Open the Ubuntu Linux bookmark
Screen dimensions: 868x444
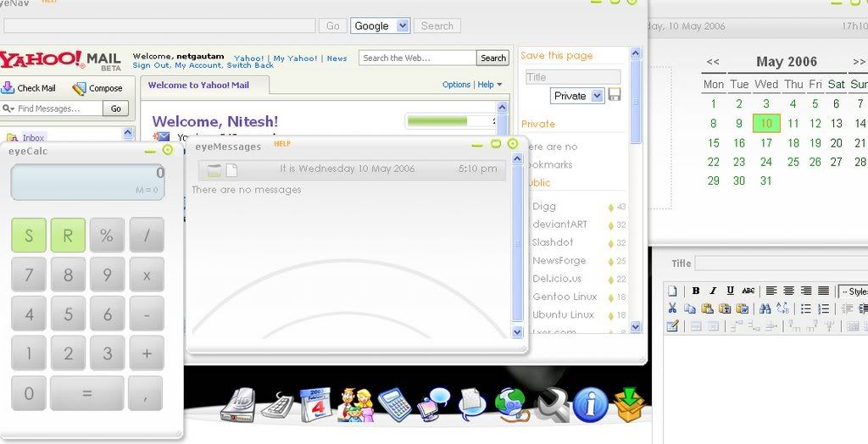563,314
